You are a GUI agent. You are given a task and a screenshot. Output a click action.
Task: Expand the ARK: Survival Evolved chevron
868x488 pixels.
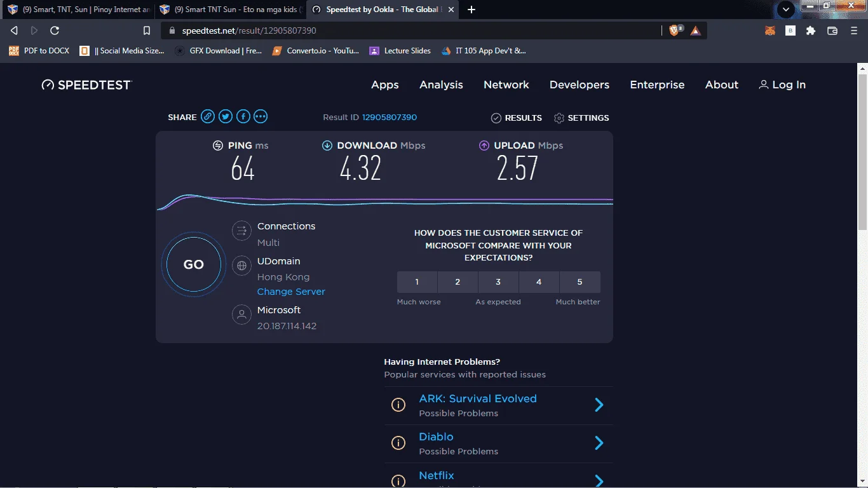599,405
